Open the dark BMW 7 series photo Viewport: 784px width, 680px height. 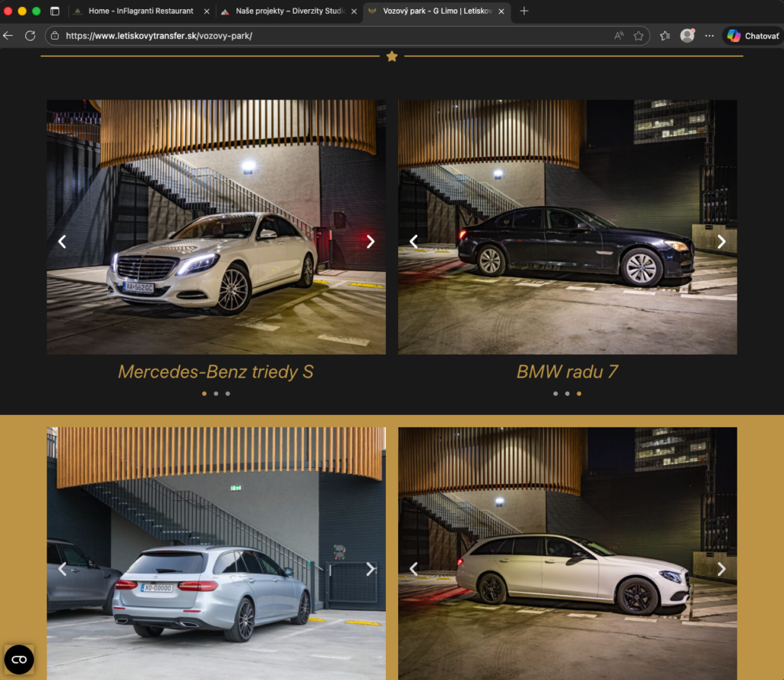pos(567,227)
